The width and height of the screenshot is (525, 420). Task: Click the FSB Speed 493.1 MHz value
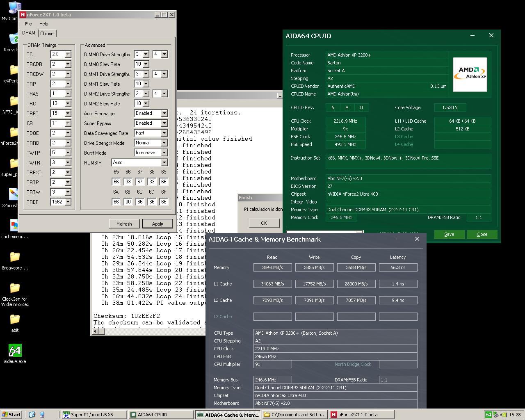tap(345, 144)
